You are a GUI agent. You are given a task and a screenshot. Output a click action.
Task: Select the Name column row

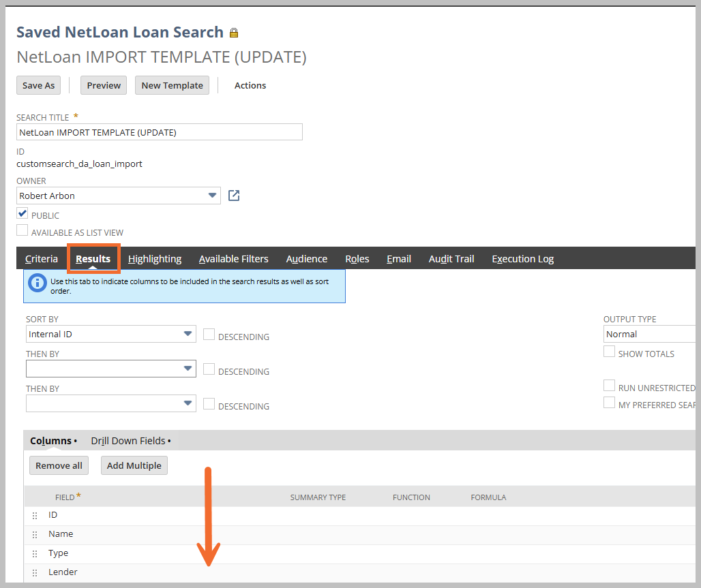pos(360,535)
